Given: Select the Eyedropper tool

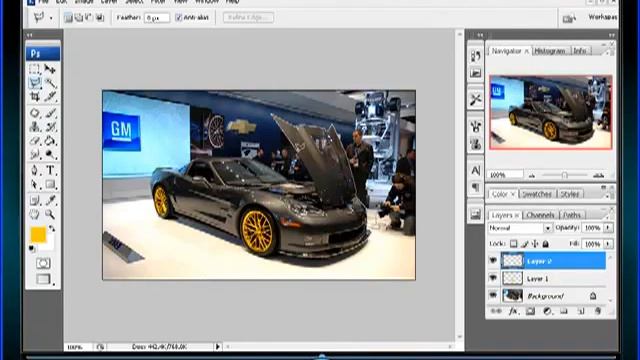Looking at the screenshot, I should pos(50,200).
